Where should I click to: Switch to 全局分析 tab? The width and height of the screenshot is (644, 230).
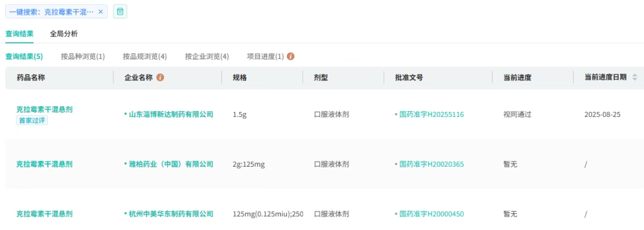[x=64, y=34]
